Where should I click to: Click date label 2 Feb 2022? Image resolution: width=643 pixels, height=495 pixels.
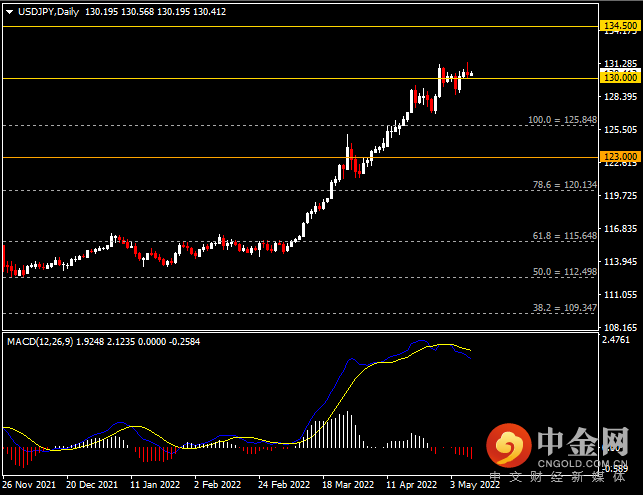[217, 485]
